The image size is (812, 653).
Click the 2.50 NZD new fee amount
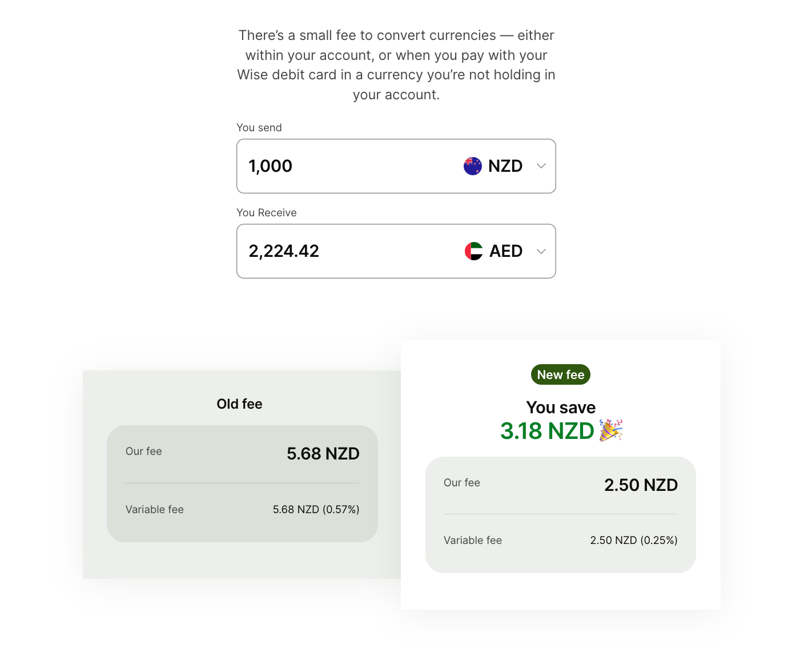pos(641,485)
